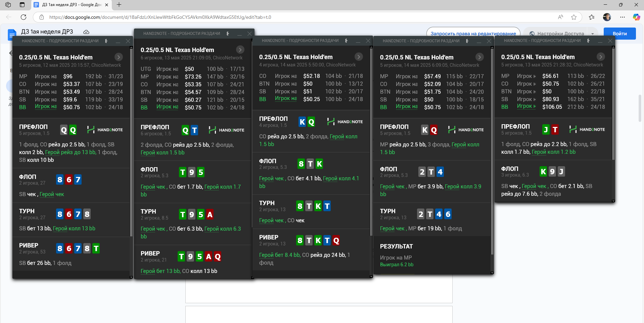The width and height of the screenshot is (644, 323).
Task: View site information lock icon
Action: click(x=42, y=17)
